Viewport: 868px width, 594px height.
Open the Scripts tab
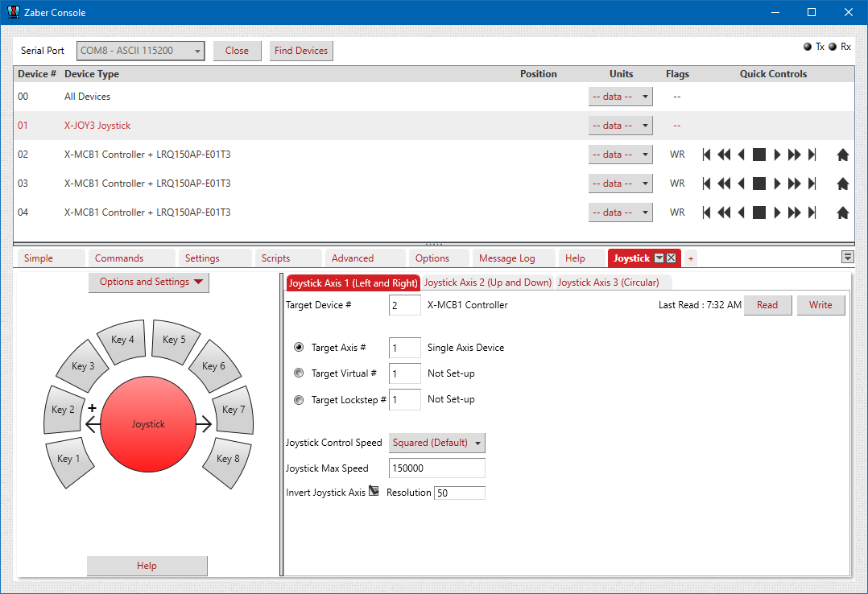pyautogui.click(x=289, y=258)
